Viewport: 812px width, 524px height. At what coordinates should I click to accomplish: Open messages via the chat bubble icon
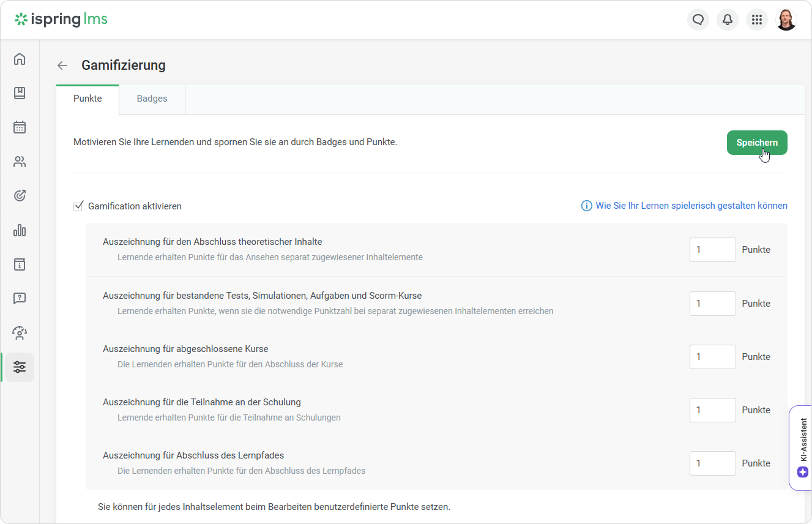point(698,19)
